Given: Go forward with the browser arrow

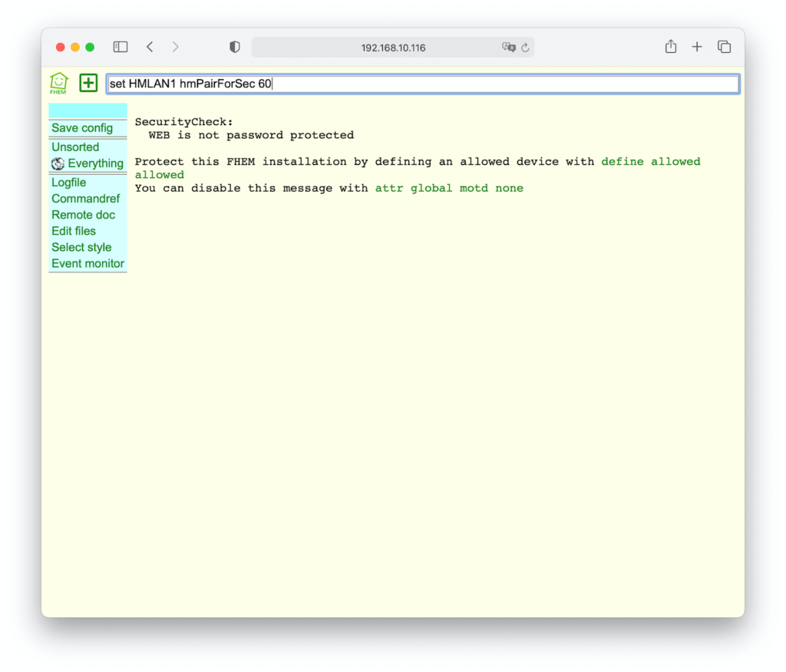Looking at the screenshot, I should 176,47.
